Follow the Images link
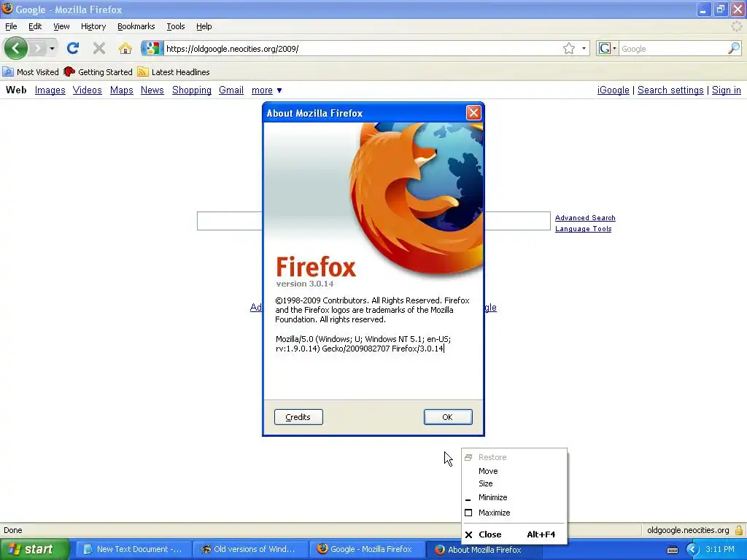 click(x=50, y=90)
